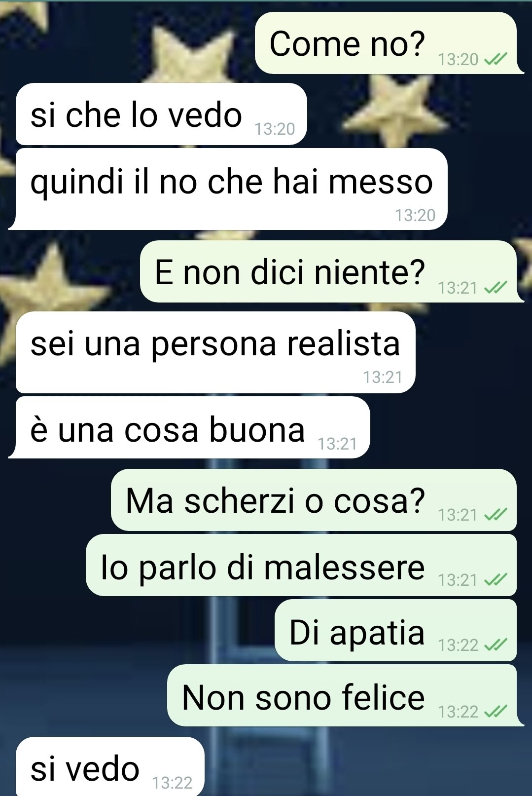Click read ticks on "Ma scherzi o cosa?"
The image size is (532, 796).
click(x=496, y=515)
